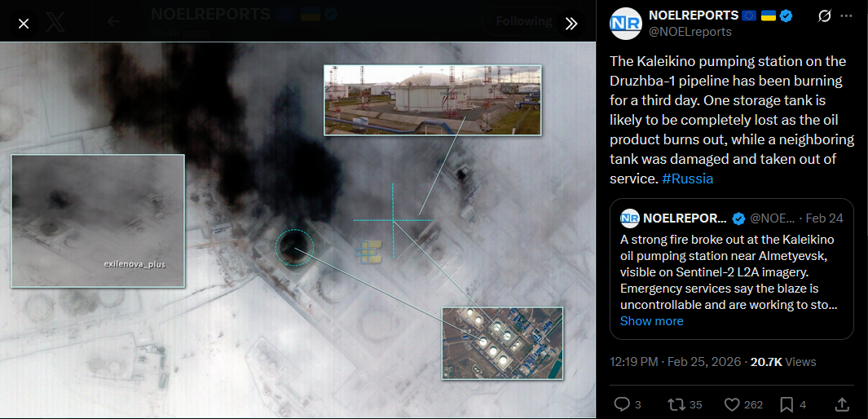Viewport: 868px width, 419px height.
Task: Click the main satellite image
Action: click(297, 230)
